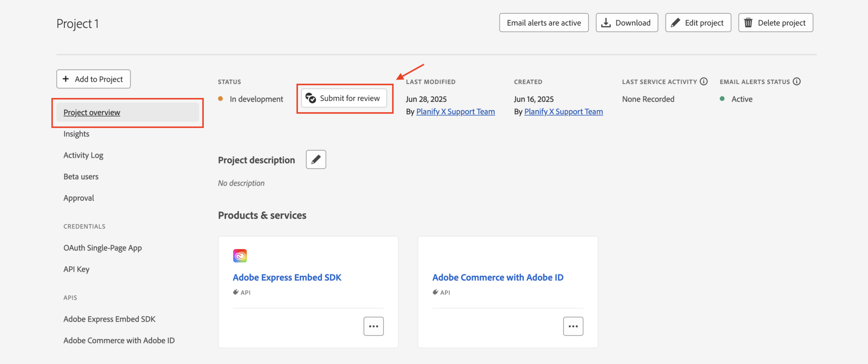Screen dimensions: 868x364
Task: Download the project
Action: [627, 22]
